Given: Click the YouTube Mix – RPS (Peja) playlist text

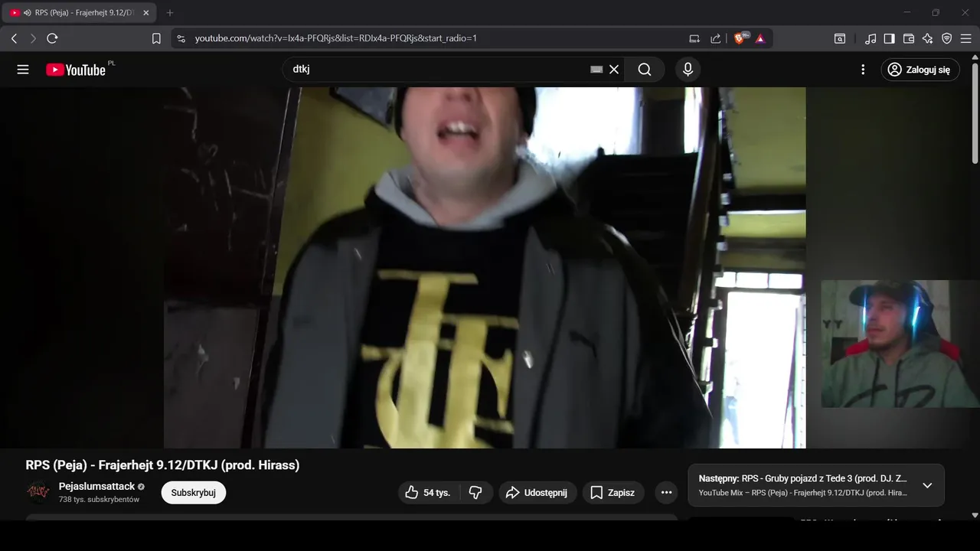Looking at the screenshot, I should [803, 493].
